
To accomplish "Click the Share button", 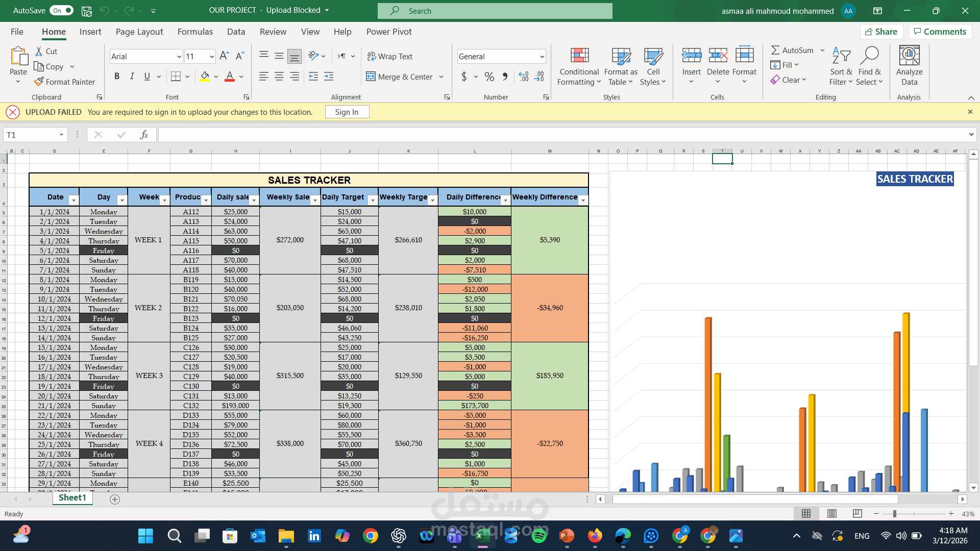I will coord(881,32).
